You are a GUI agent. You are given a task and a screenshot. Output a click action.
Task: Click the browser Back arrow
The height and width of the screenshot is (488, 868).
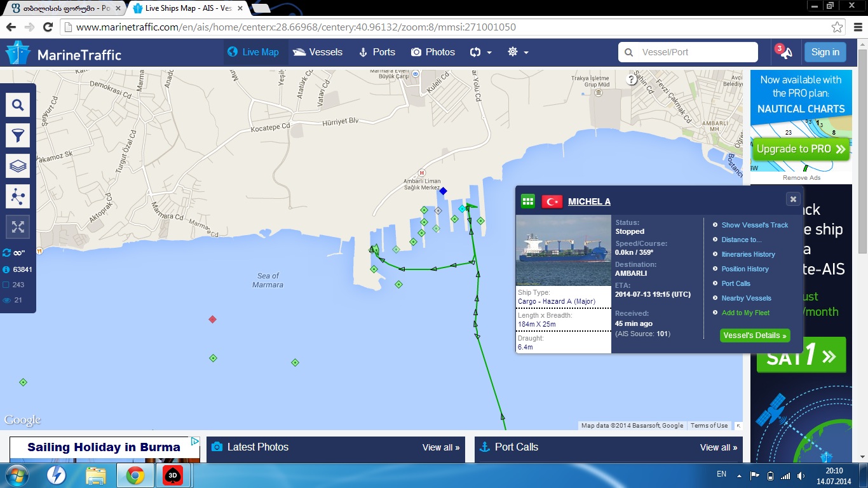11,27
